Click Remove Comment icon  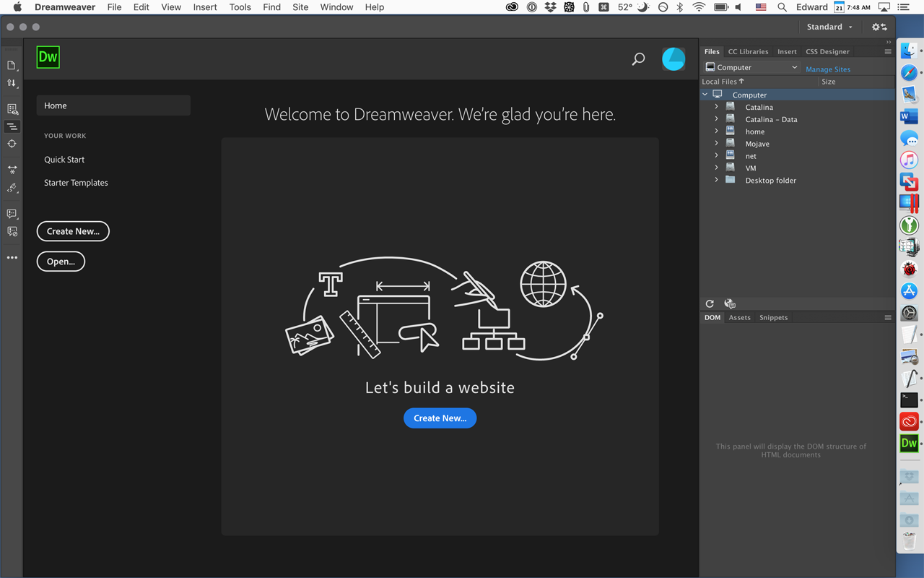point(12,231)
